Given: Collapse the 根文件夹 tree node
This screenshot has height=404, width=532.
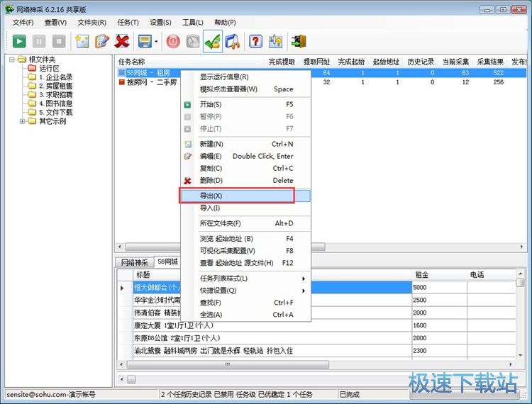Looking at the screenshot, I should 12,60.
